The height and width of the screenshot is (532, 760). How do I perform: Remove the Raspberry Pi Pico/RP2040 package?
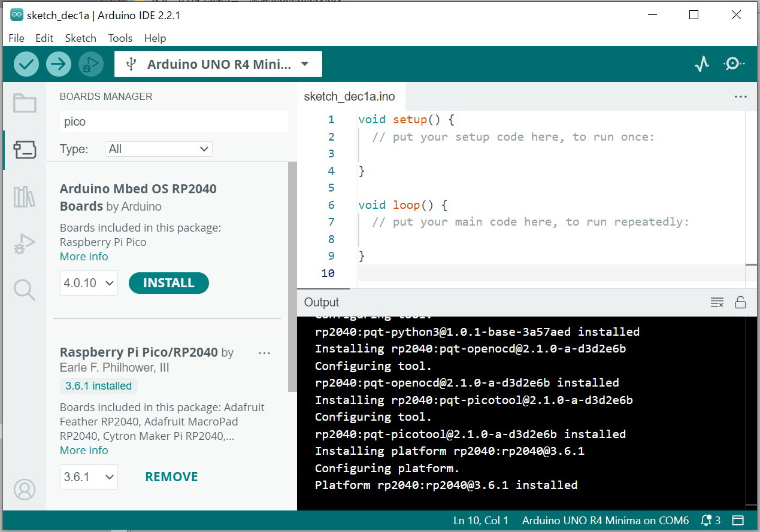(x=171, y=477)
